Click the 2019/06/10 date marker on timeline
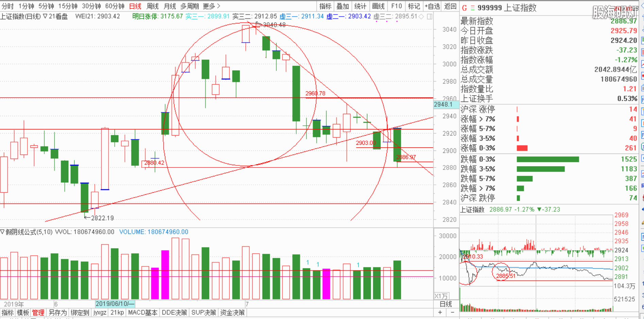 (115, 304)
